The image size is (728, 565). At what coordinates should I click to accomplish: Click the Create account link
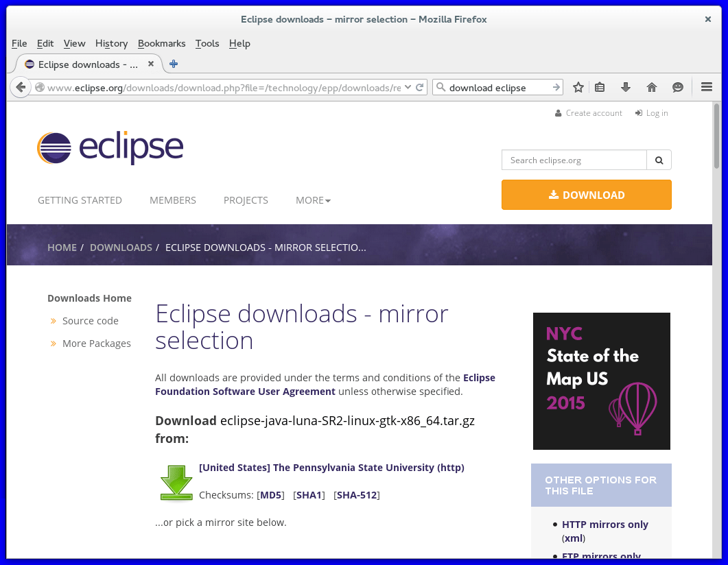tap(588, 112)
